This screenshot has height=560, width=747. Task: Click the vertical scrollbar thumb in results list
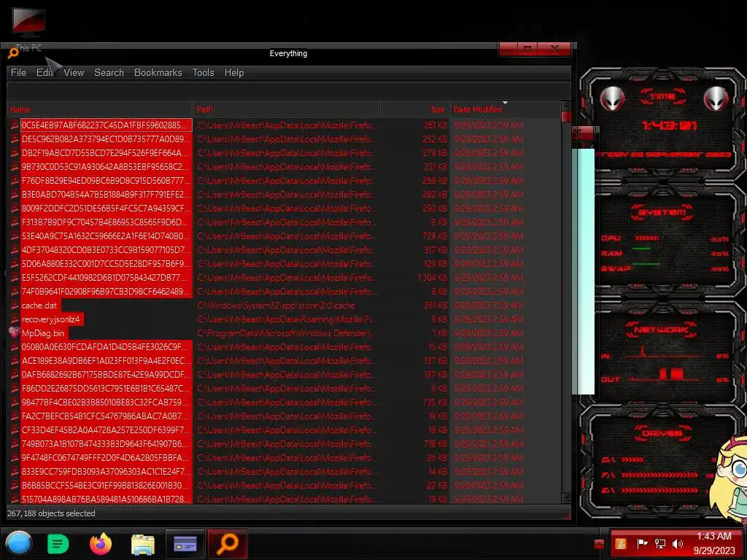pos(566,117)
